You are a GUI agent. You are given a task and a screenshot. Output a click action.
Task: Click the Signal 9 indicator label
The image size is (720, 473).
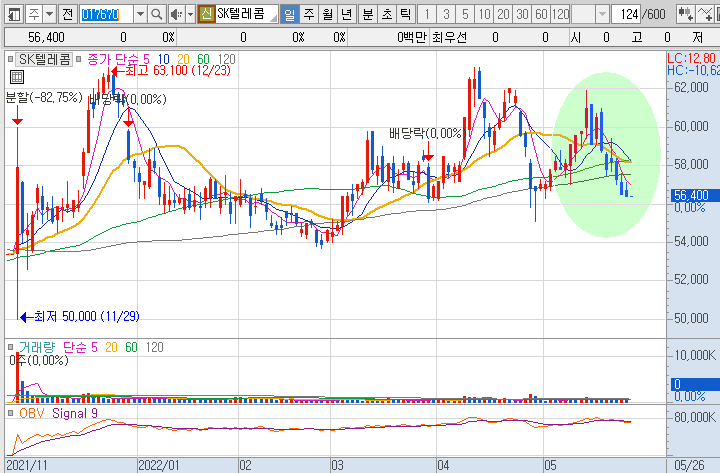click(75, 413)
